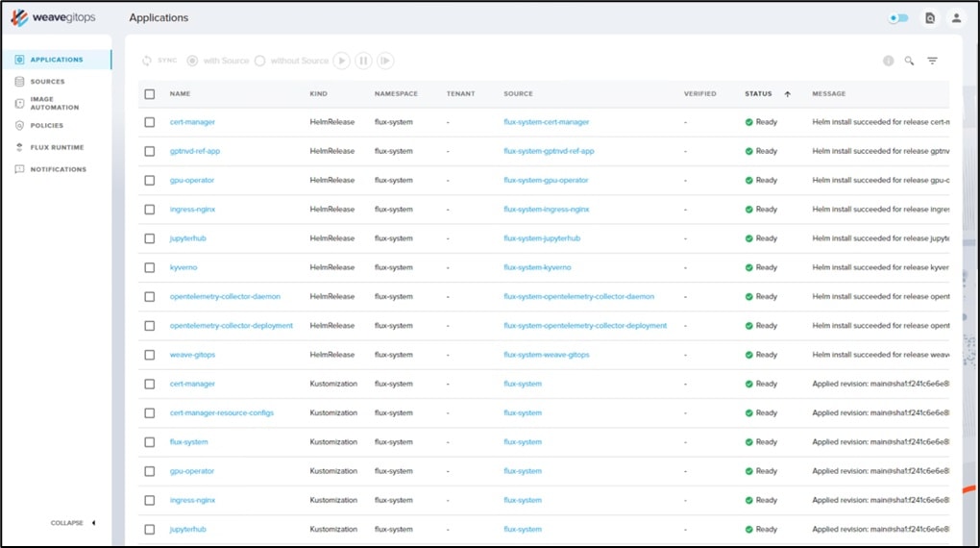Image resolution: width=980 pixels, height=548 pixels.
Task: Check the flux-system Kustomization row checkbox
Action: click(x=149, y=442)
